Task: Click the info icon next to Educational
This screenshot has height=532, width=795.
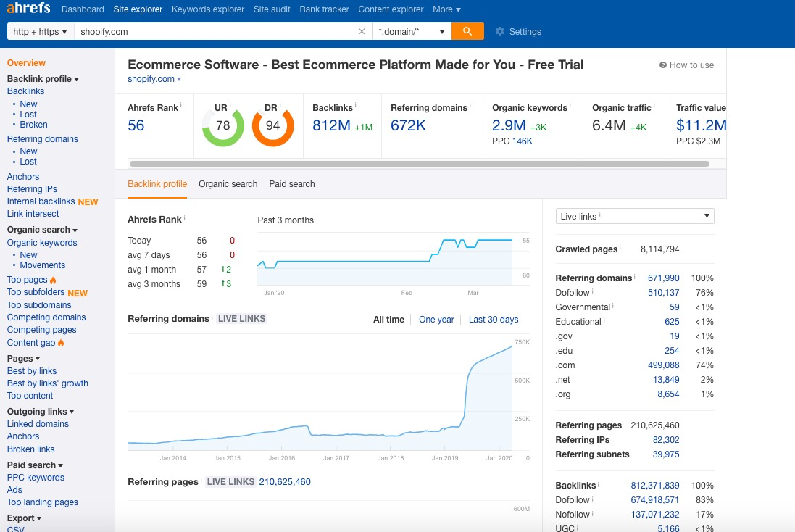Action: coord(604,320)
